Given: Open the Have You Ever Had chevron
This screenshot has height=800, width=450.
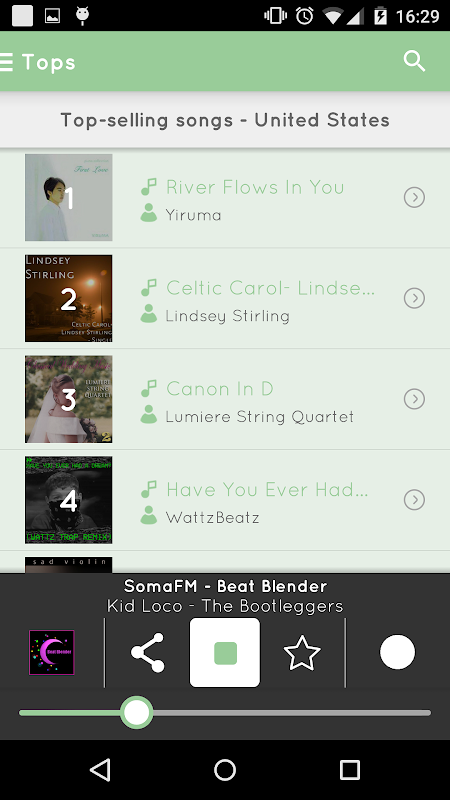Looking at the screenshot, I should pos(414,499).
